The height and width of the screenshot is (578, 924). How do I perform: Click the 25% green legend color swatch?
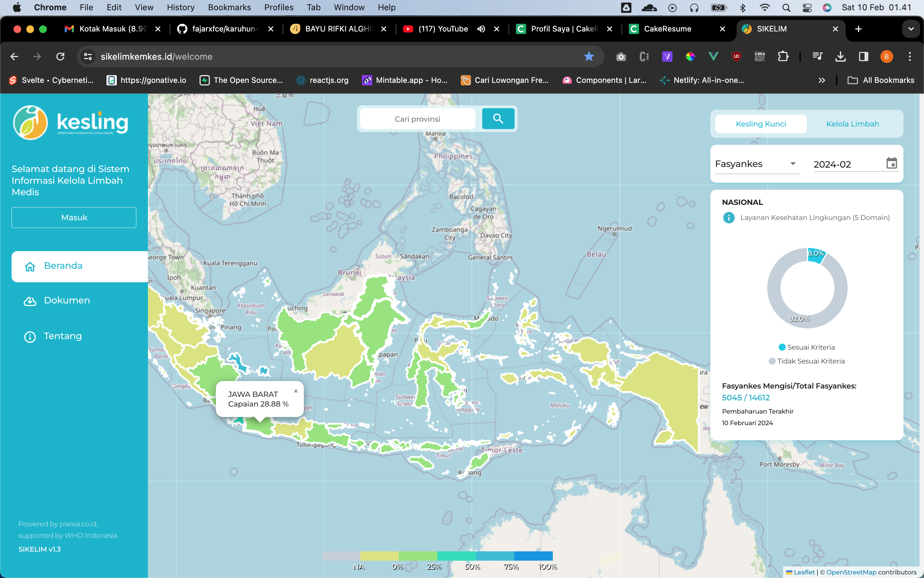(418, 556)
